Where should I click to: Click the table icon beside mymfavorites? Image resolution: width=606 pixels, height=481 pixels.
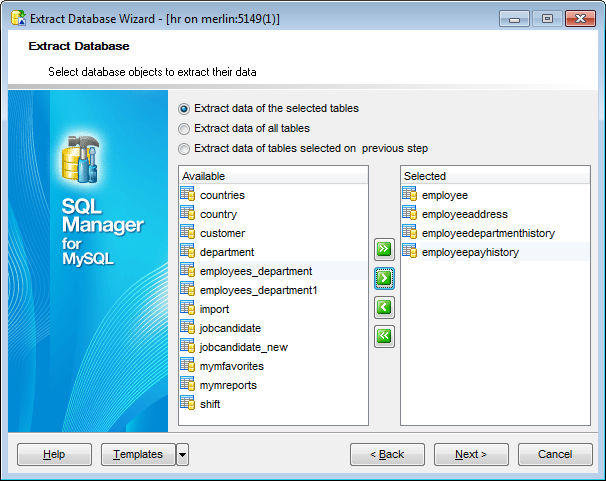click(188, 365)
